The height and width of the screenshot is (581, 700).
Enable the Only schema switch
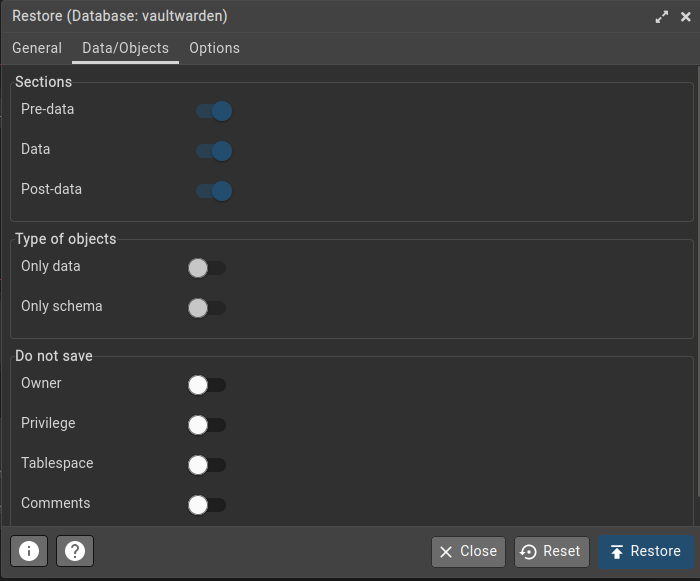click(207, 308)
